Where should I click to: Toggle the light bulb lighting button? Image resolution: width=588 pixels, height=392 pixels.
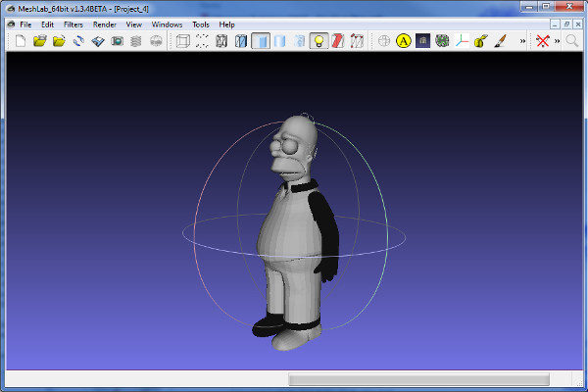pyautogui.click(x=318, y=41)
